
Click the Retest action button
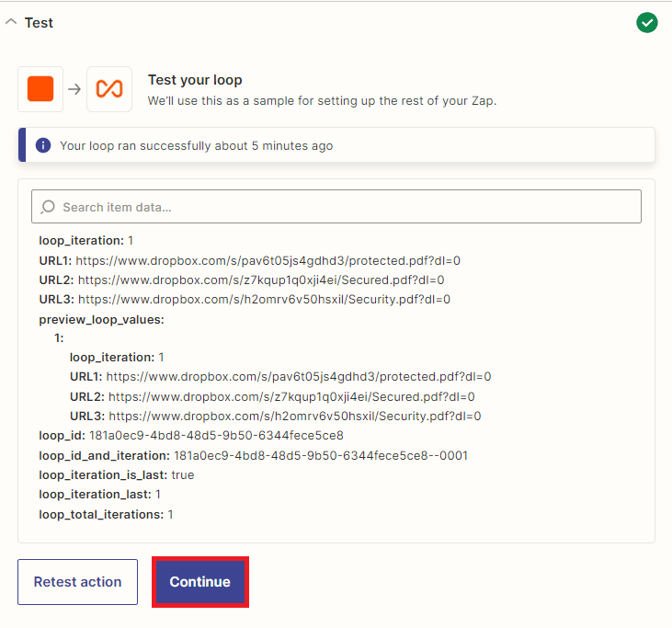77,582
